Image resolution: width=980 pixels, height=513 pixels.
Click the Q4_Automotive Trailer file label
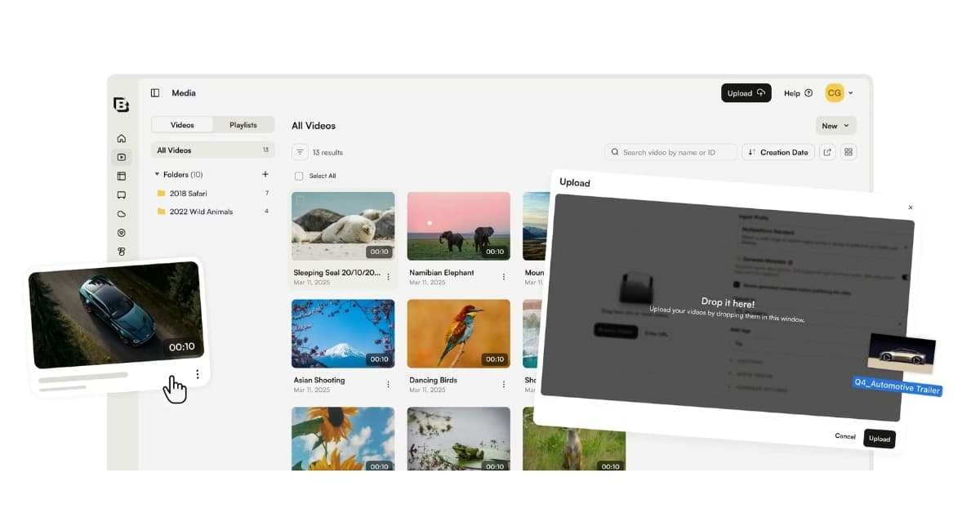click(x=897, y=386)
